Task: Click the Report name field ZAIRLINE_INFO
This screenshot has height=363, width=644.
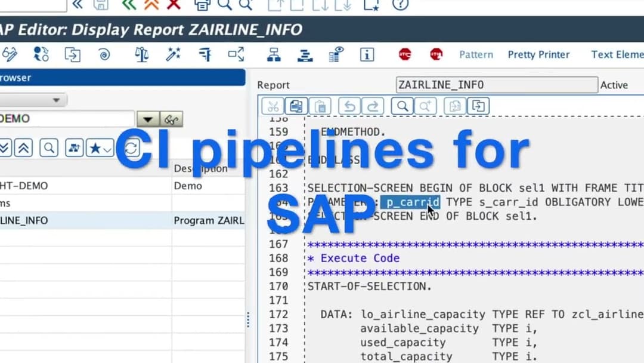Action: tap(497, 85)
